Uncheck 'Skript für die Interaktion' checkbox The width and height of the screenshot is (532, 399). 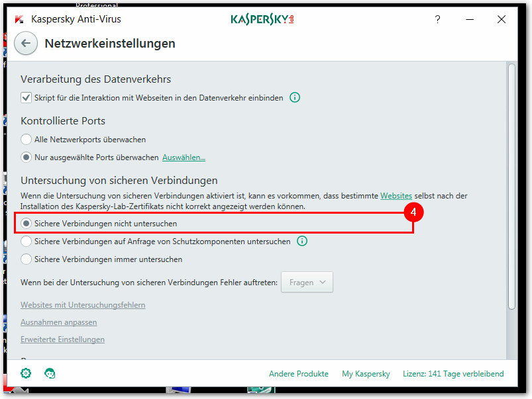tap(26, 98)
